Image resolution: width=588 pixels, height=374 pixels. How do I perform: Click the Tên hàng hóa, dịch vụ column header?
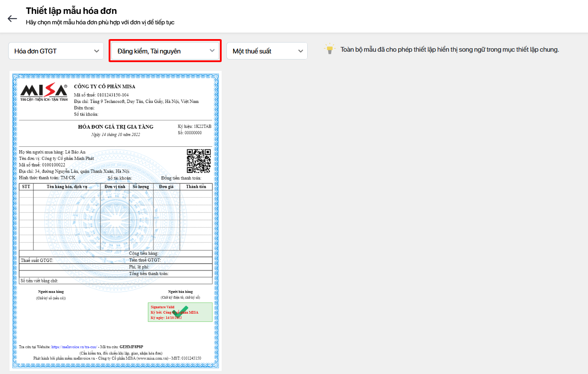tap(67, 187)
